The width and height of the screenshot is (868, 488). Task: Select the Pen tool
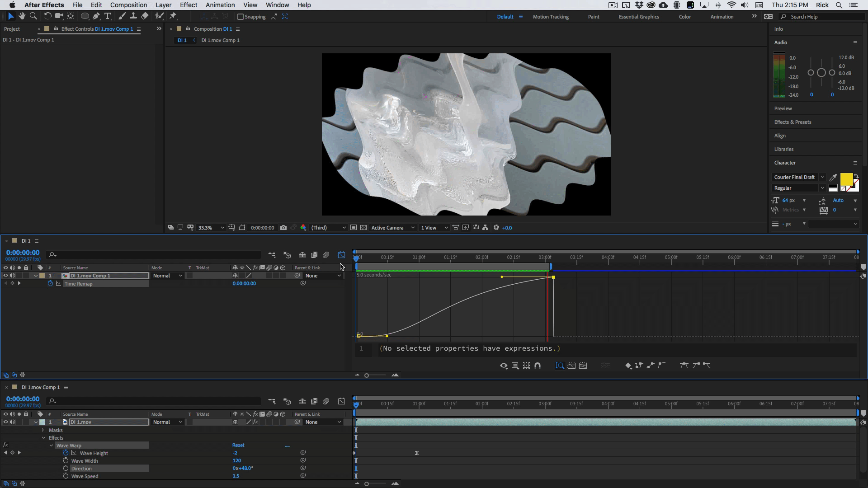pos(96,16)
